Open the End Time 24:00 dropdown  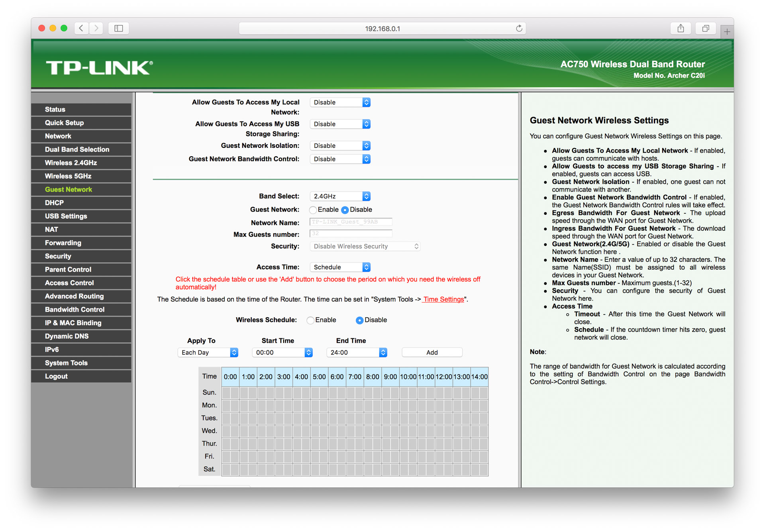click(x=357, y=353)
